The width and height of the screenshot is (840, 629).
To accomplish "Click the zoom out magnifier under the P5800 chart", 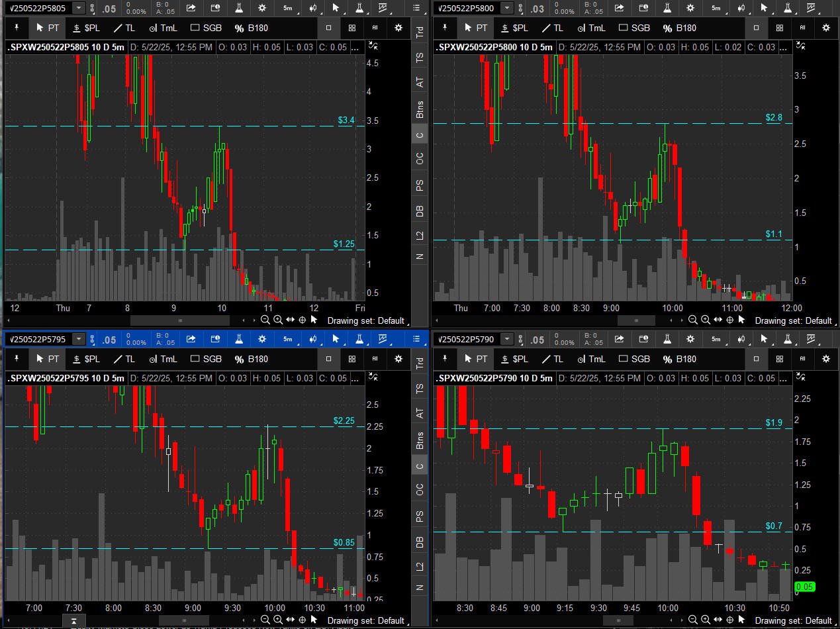I will pos(692,320).
